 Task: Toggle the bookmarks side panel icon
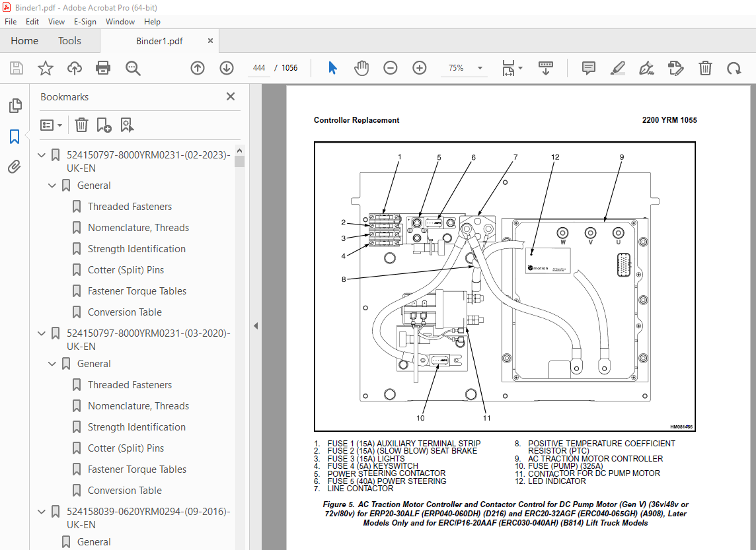(15, 136)
